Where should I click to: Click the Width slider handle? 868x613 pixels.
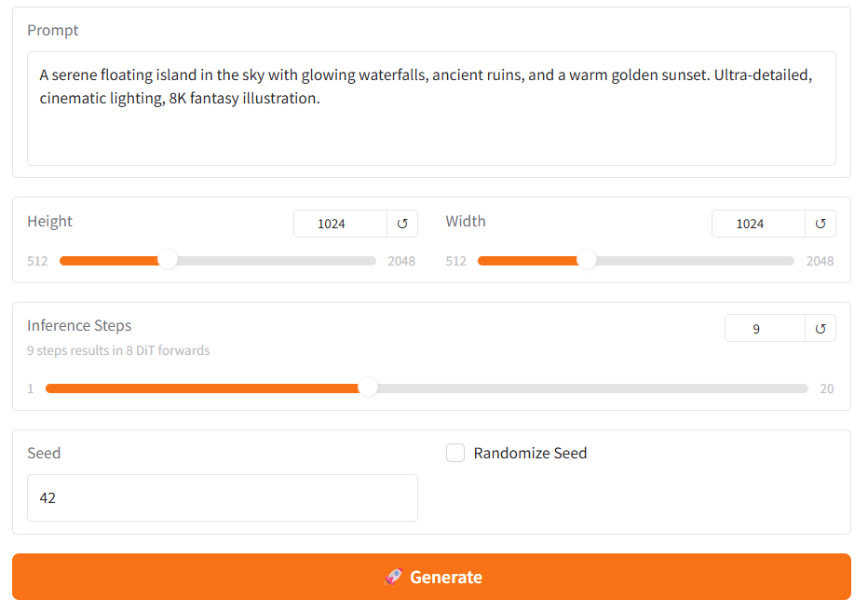click(x=587, y=261)
